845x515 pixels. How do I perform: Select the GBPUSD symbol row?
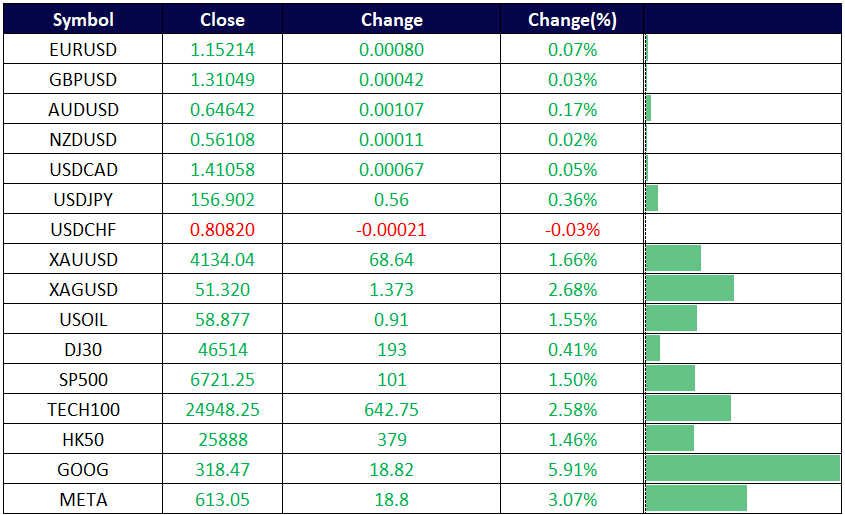(83, 80)
